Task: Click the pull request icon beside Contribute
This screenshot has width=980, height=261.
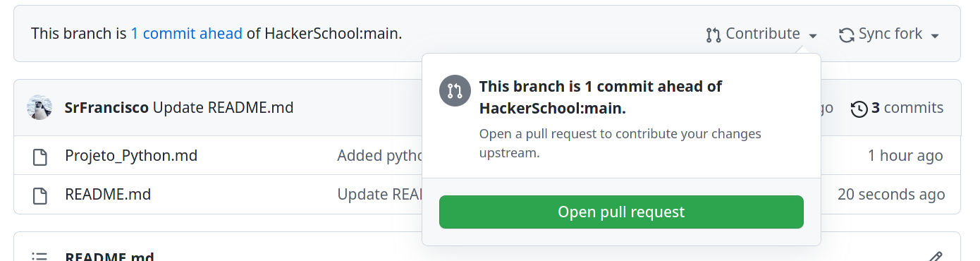Action: 713,35
